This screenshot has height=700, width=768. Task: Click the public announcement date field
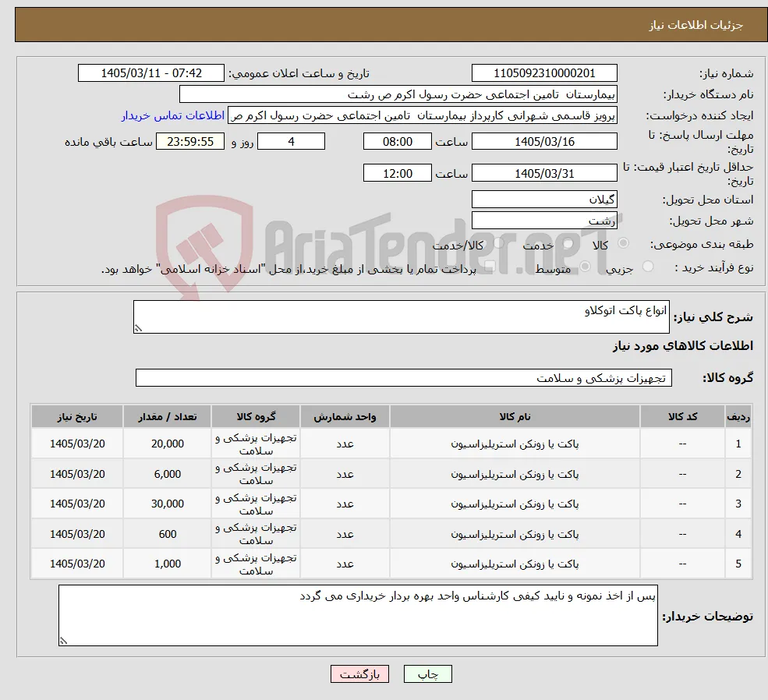click(150, 73)
